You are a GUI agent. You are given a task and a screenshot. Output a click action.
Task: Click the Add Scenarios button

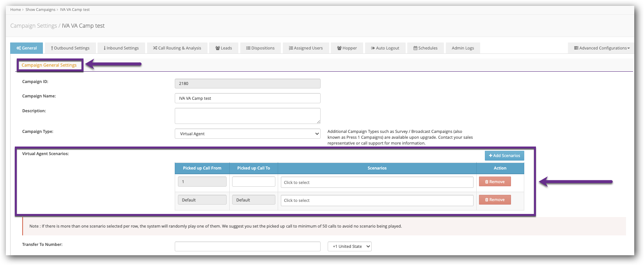coord(504,155)
